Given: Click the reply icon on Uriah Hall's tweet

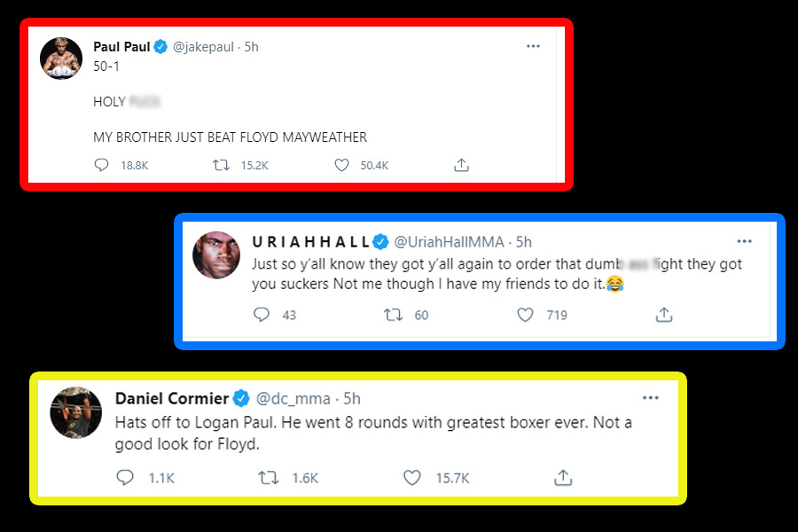Looking at the screenshot, I should point(261,315).
